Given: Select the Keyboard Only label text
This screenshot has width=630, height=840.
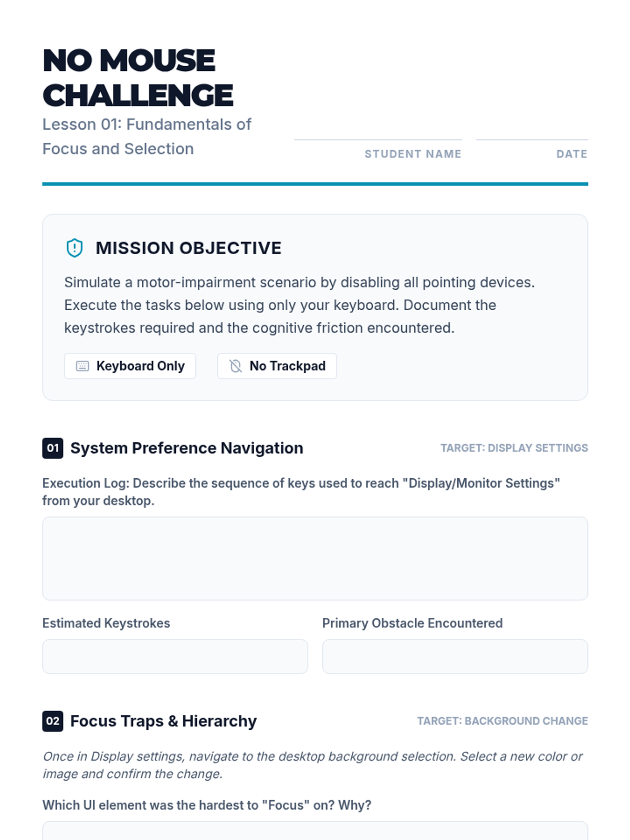Looking at the screenshot, I should [x=140, y=366].
